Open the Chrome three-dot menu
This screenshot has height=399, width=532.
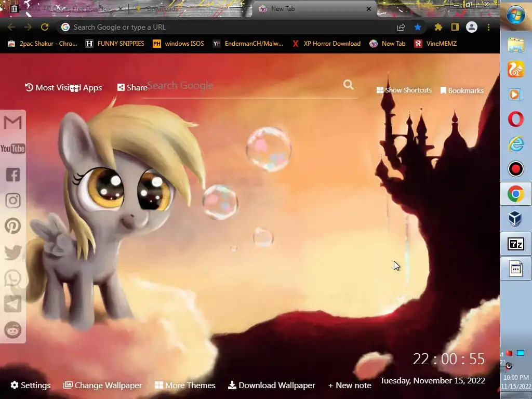click(x=488, y=28)
